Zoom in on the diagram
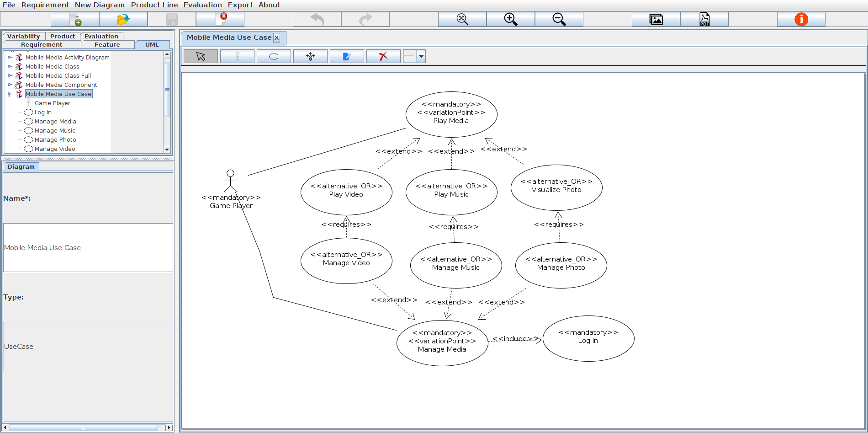Viewport: 868px width, 433px height. (510, 19)
